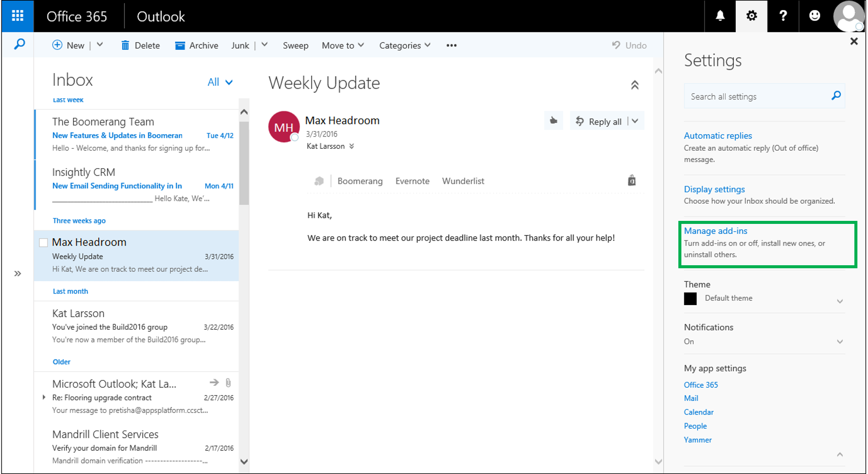Open People app settings
The image size is (868, 474).
click(695, 426)
